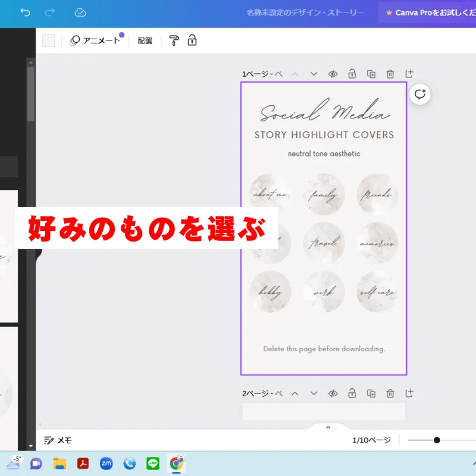The width and height of the screenshot is (476, 476).
Task: Open LINE on taskbar
Action: tap(153, 464)
